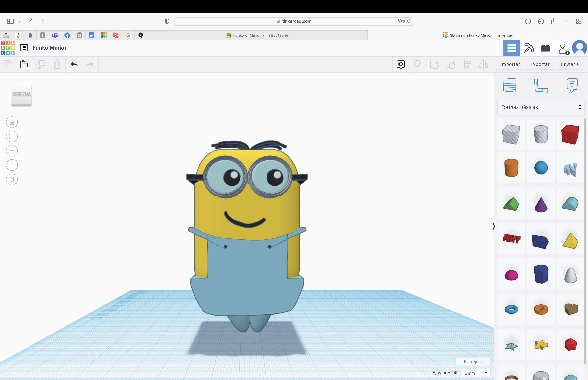Click the Home view button
The image size is (588, 380).
(x=12, y=122)
